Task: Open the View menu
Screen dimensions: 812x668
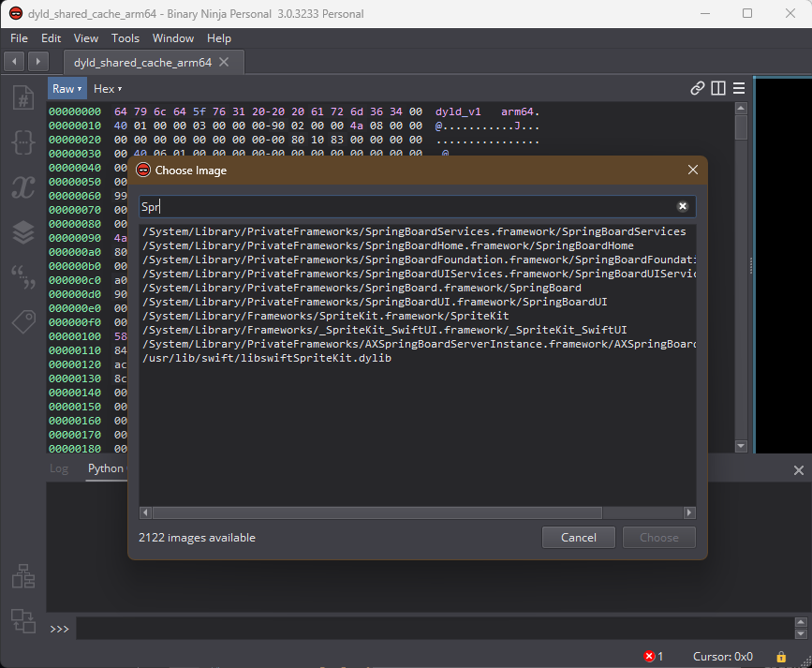Action: point(86,38)
